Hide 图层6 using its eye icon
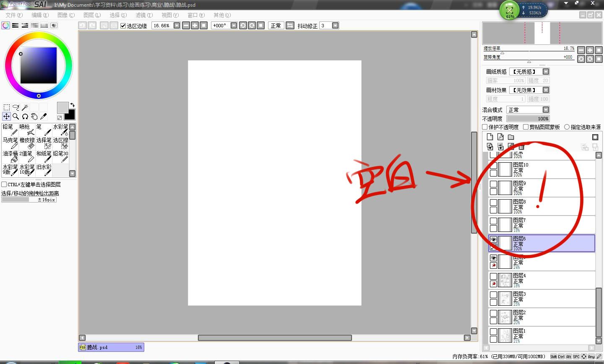This screenshot has width=604, height=364. coord(494,239)
